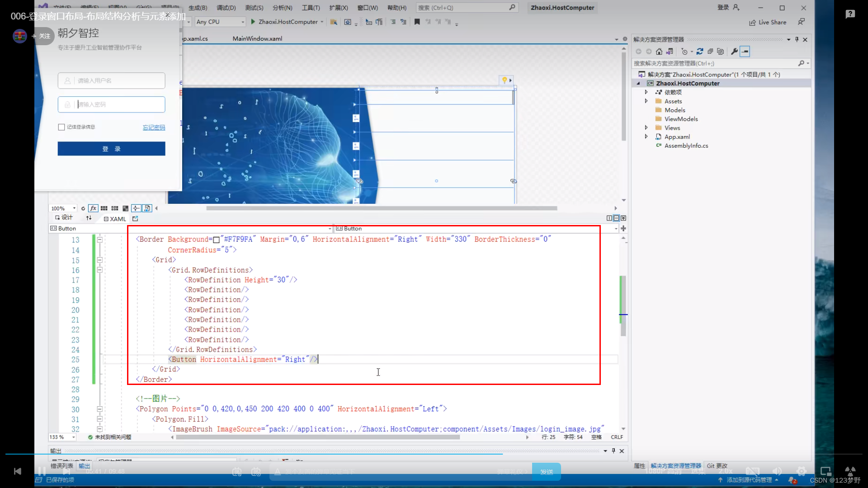Toggle the show snap grid icon in designer bar
Screen dimensions: 868x488
pos(104,208)
